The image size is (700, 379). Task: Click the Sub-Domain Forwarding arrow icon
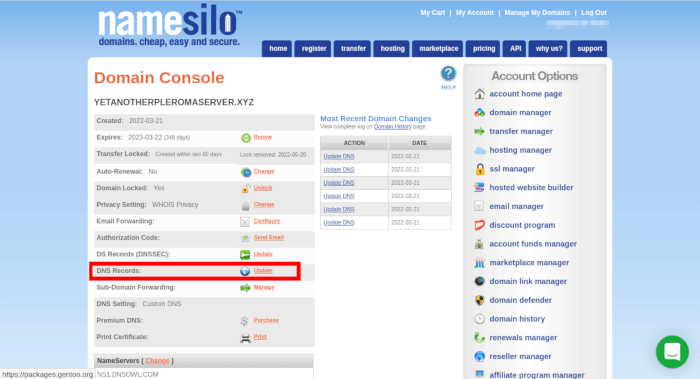(x=246, y=288)
